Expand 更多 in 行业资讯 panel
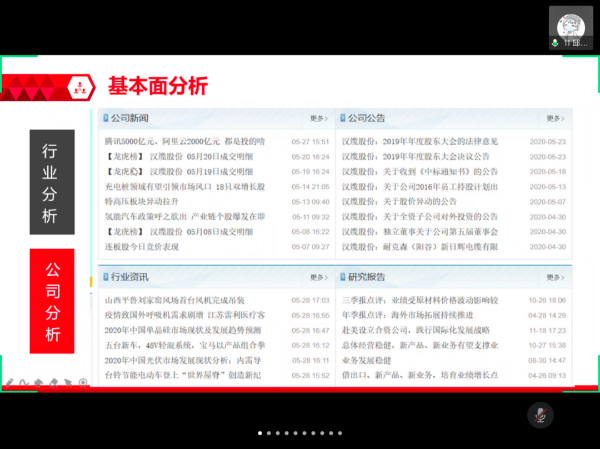 pos(318,277)
